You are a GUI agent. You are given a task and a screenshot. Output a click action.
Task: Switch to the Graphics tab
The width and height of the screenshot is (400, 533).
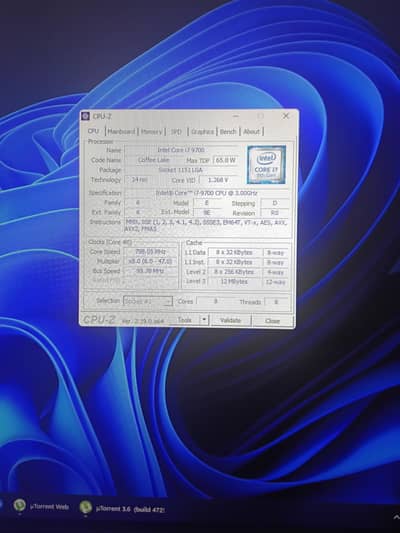coord(202,132)
